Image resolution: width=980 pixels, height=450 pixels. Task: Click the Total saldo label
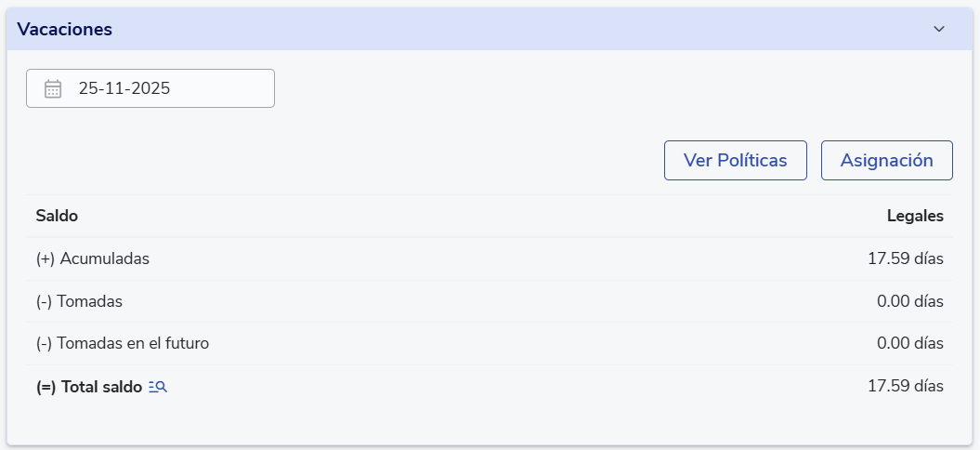(x=101, y=387)
